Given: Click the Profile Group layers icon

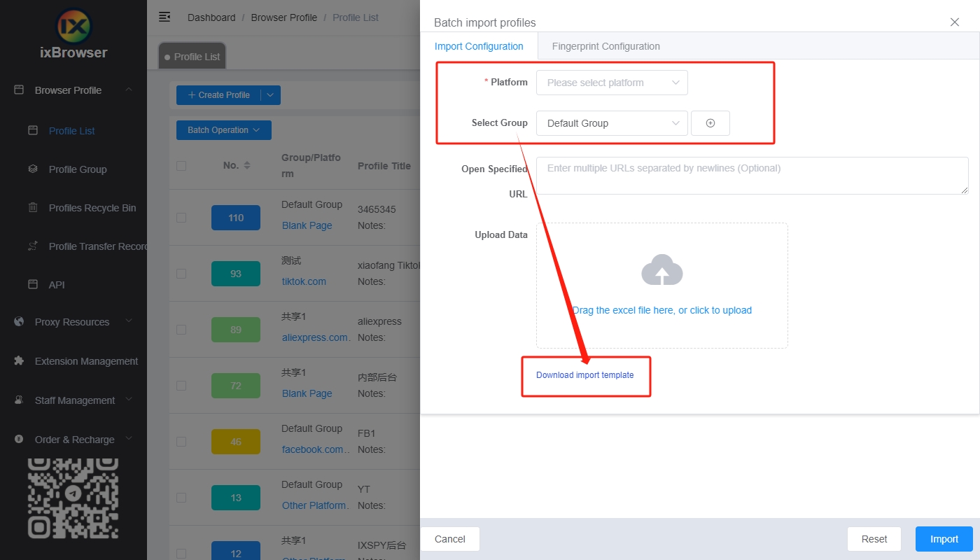Looking at the screenshot, I should coord(33,169).
